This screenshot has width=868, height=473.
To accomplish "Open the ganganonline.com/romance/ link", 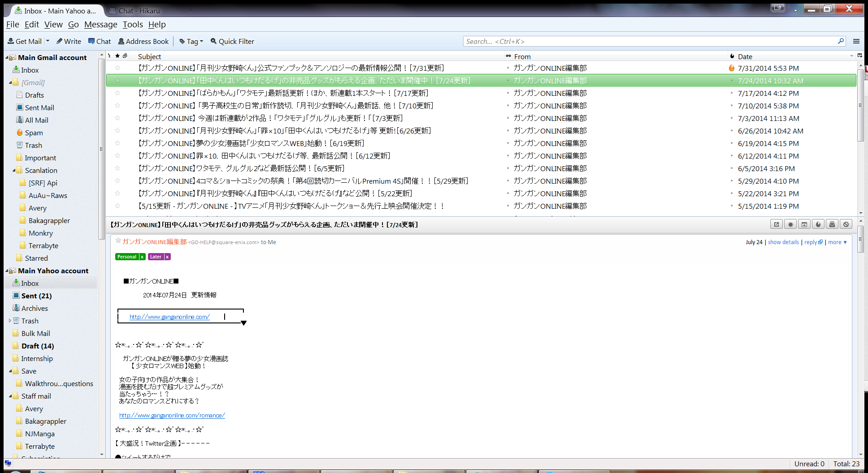I will pyautogui.click(x=172, y=415).
